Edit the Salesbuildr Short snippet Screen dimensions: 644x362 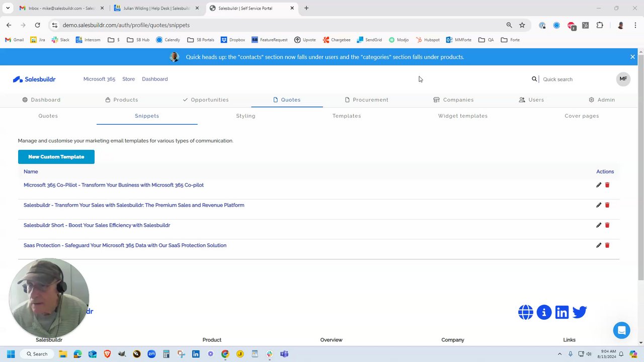coord(599,225)
